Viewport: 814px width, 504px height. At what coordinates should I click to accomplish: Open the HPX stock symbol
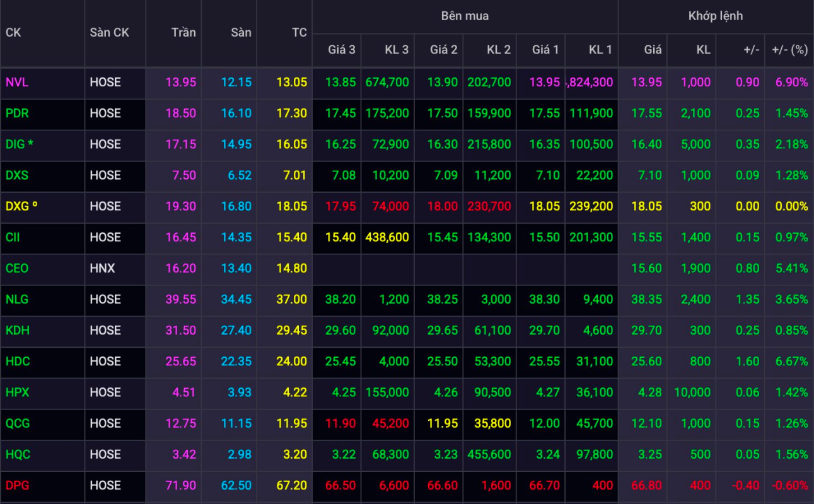point(18,392)
